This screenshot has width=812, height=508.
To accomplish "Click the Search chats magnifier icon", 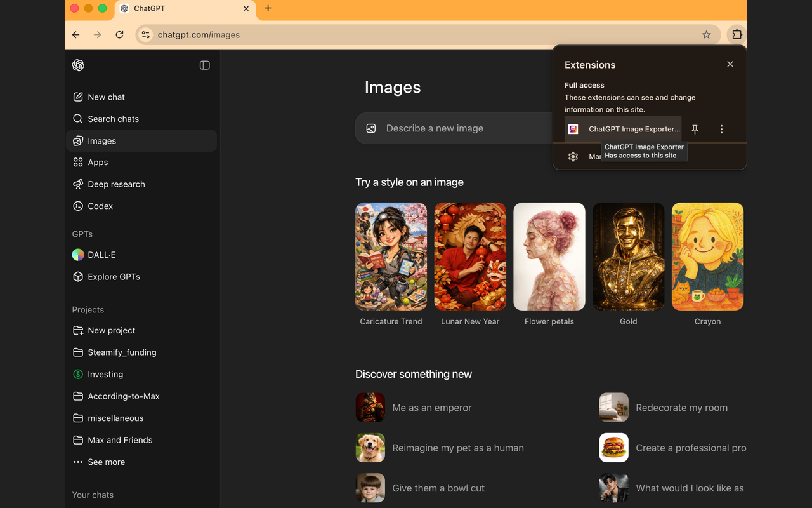I will pos(78,119).
